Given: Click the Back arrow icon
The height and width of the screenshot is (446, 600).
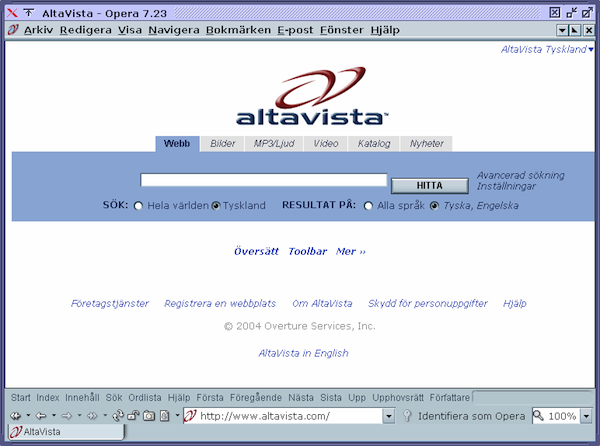Looking at the screenshot, I should click(x=41, y=416).
